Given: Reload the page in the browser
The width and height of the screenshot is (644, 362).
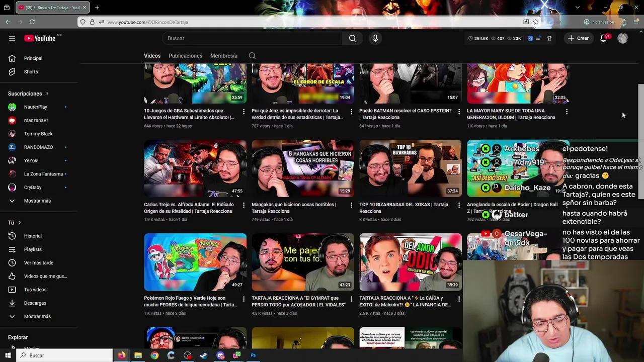Looking at the screenshot, I should click(32, 22).
